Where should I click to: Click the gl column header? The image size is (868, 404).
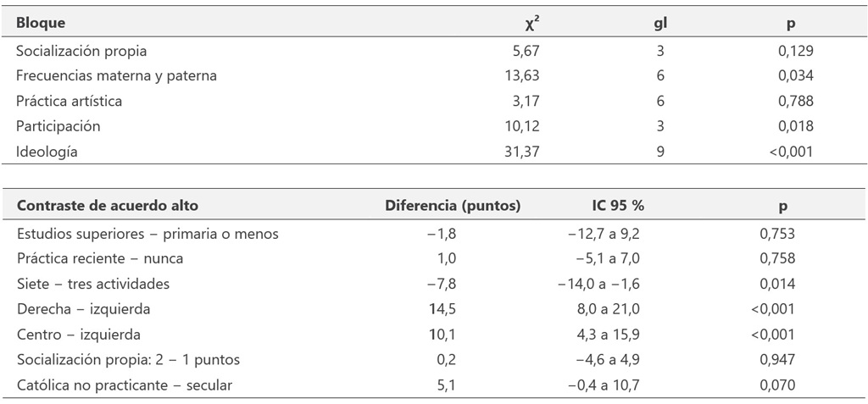[x=659, y=25]
